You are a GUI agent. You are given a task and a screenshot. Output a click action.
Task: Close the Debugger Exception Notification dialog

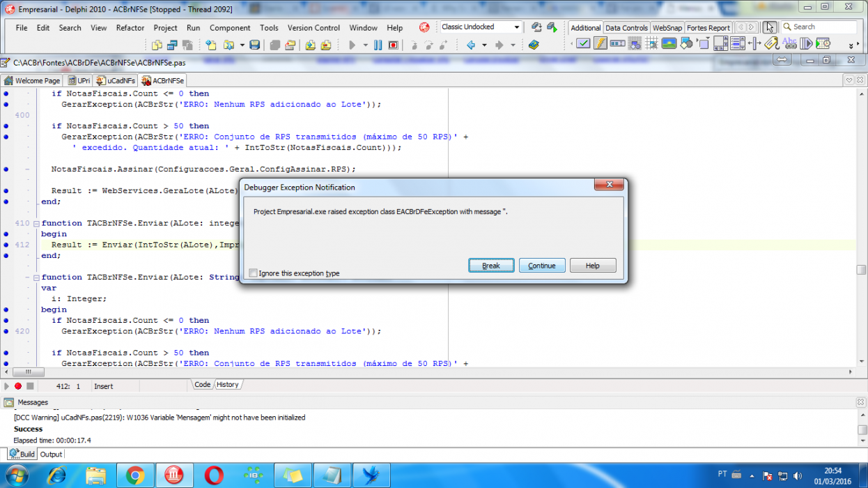pos(608,185)
